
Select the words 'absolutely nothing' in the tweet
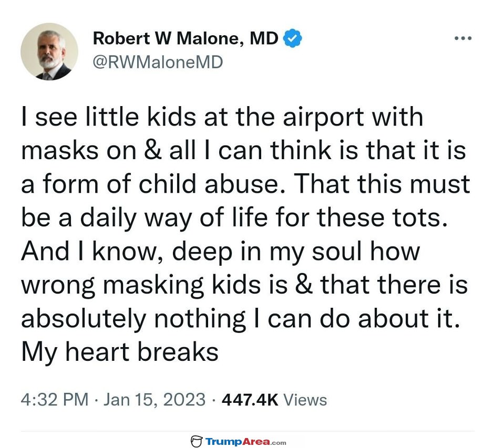tap(133, 319)
